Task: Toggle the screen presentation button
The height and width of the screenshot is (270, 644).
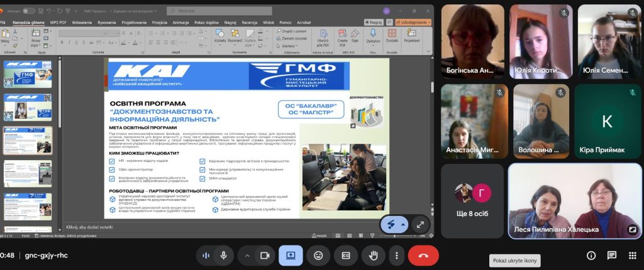Action: click(x=291, y=256)
